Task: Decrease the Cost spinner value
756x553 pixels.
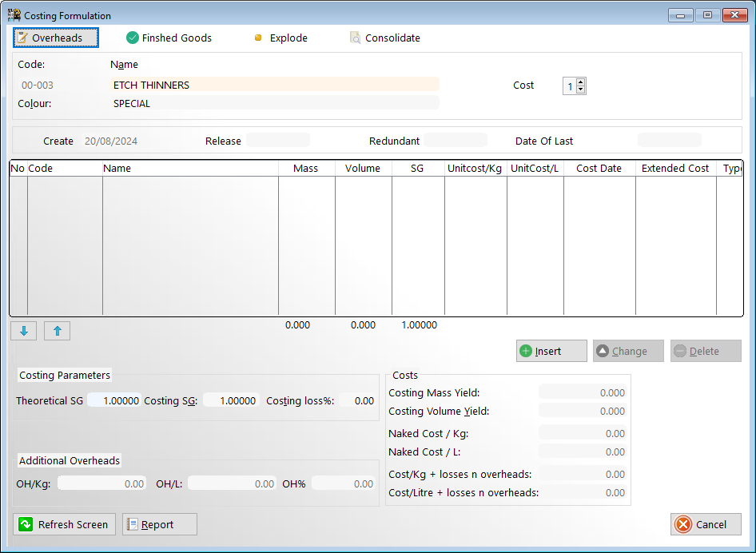Action: pos(581,90)
